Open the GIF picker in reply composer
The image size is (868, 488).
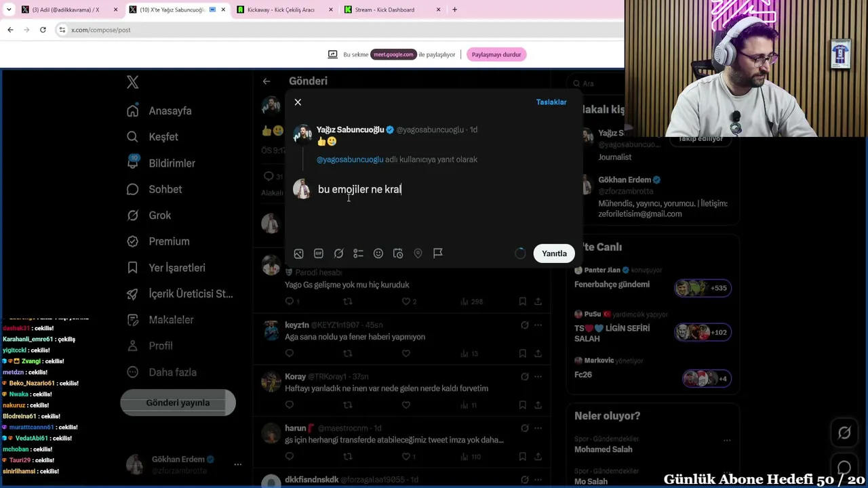(x=319, y=253)
